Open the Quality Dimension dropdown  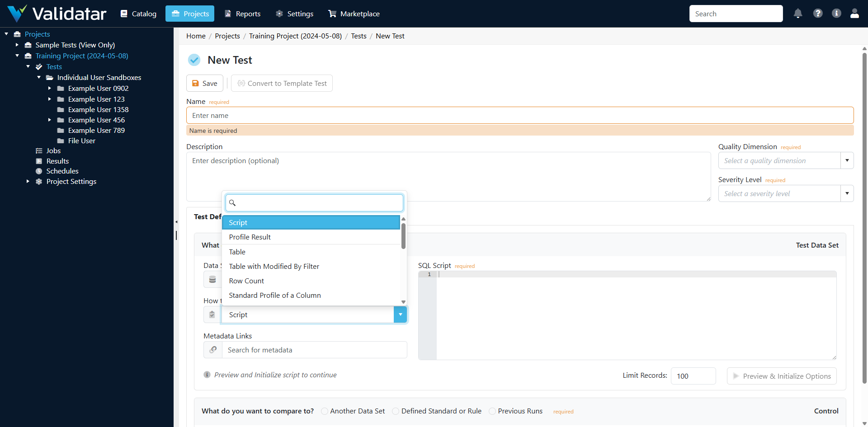click(847, 160)
